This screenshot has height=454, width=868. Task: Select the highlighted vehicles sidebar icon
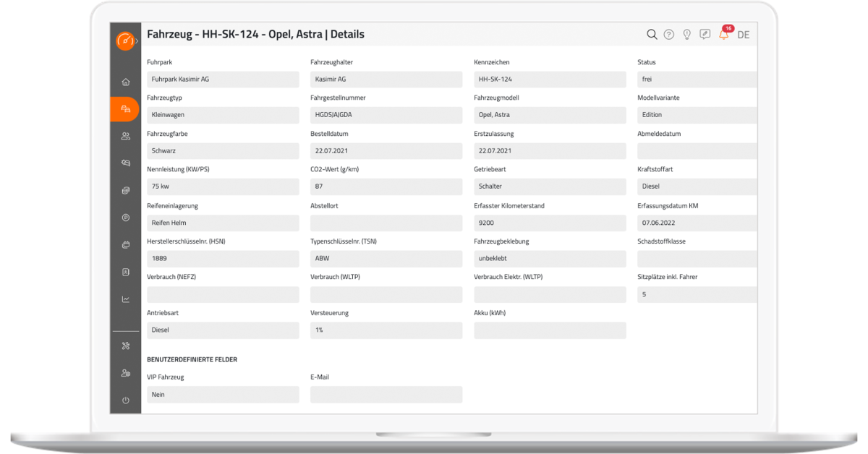pos(125,109)
